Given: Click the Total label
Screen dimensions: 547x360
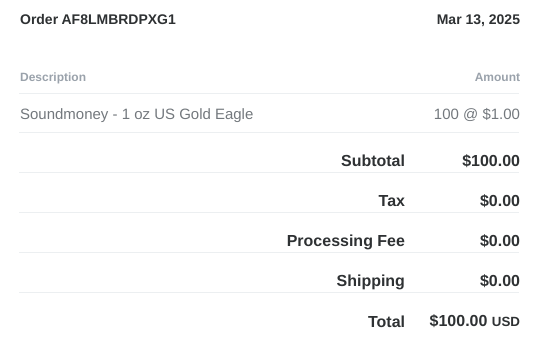Looking at the screenshot, I should tap(386, 322).
